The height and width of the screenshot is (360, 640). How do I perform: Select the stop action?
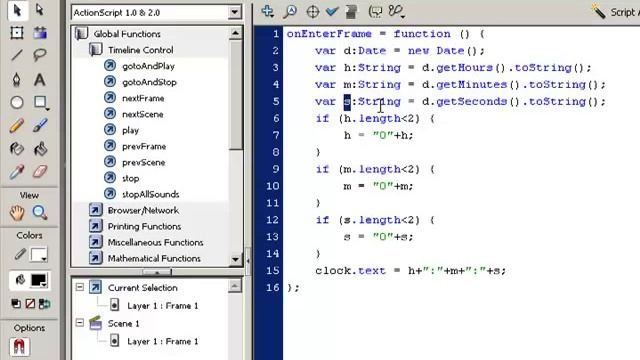pyautogui.click(x=131, y=178)
